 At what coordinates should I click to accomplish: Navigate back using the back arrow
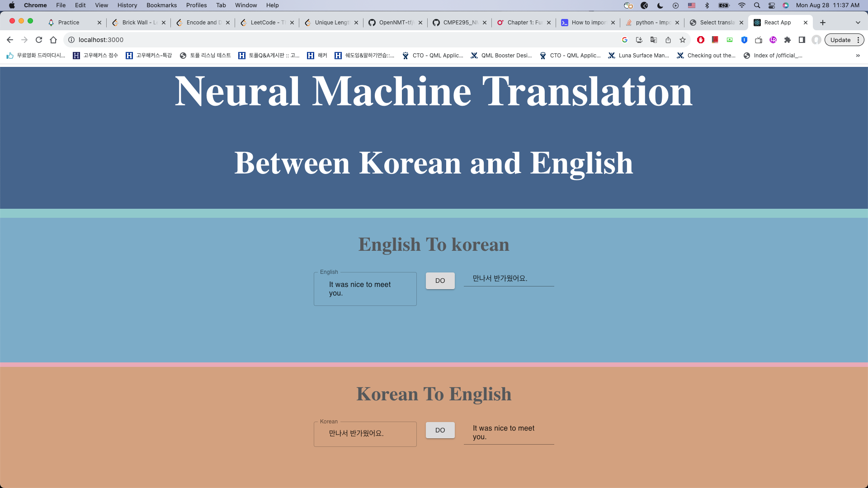click(10, 40)
